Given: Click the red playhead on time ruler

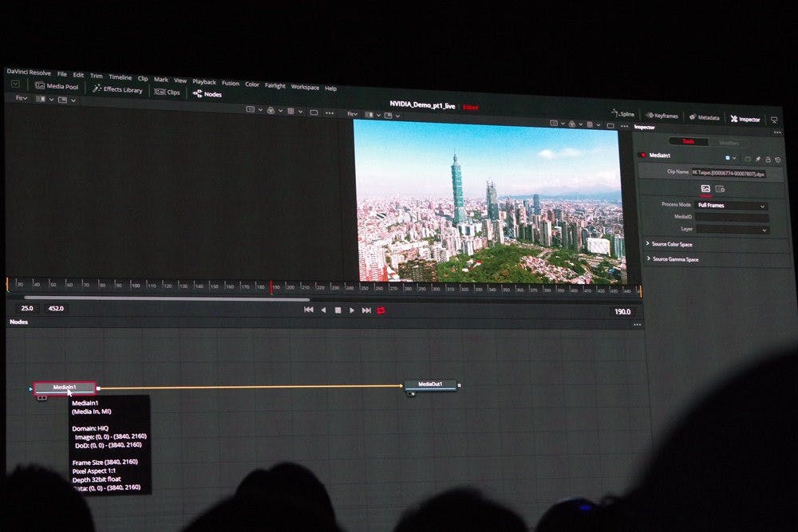Looking at the screenshot, I should 271,287.
